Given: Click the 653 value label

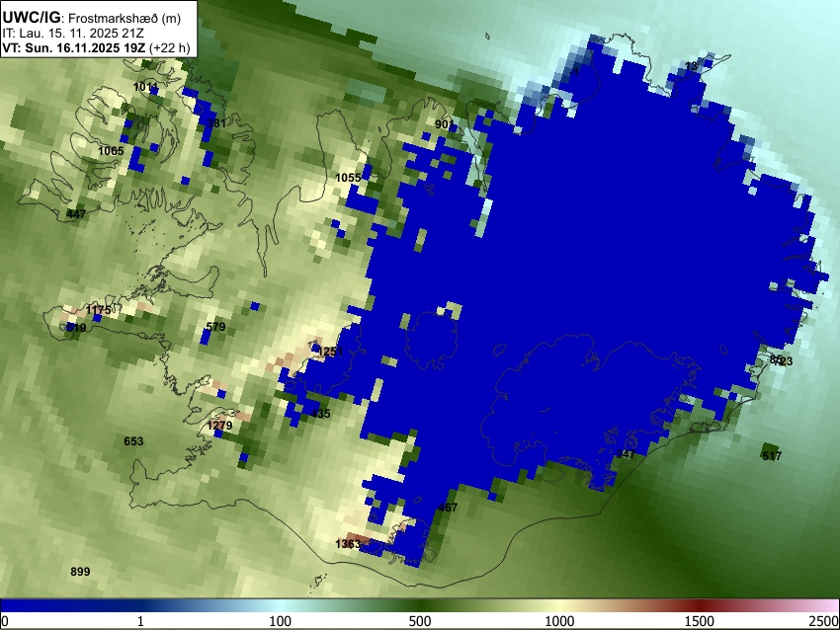Looking at the screenshot, I should (x=133, y=441).
